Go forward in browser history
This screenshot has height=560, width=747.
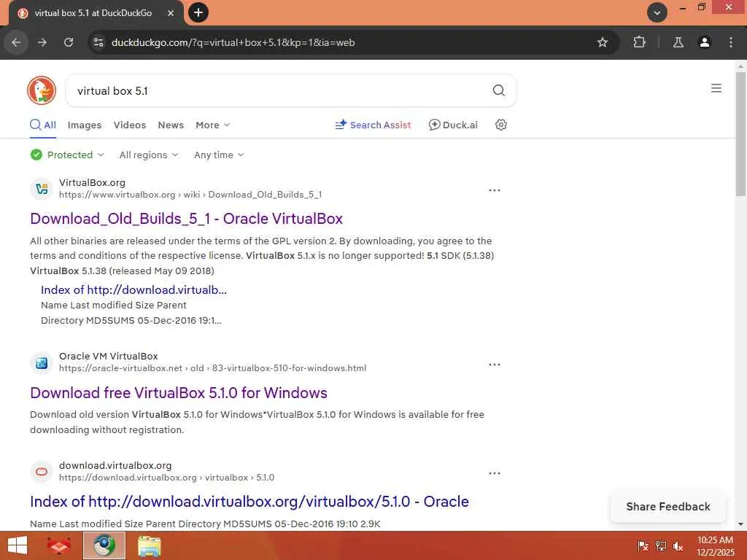coord(42,42)
